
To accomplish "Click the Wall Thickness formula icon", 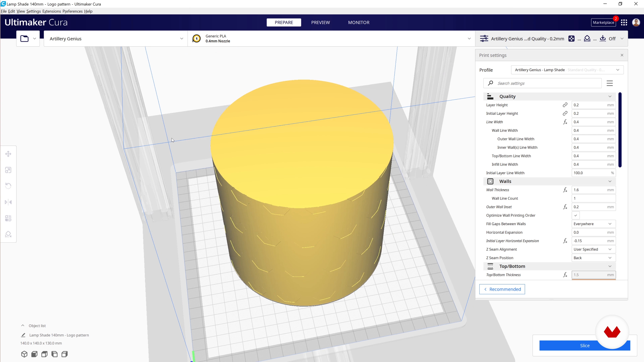I will [565, 190].
